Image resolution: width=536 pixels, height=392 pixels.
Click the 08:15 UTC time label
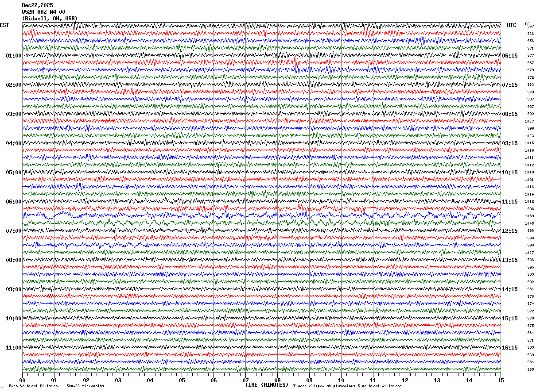[x=510, y=114]
